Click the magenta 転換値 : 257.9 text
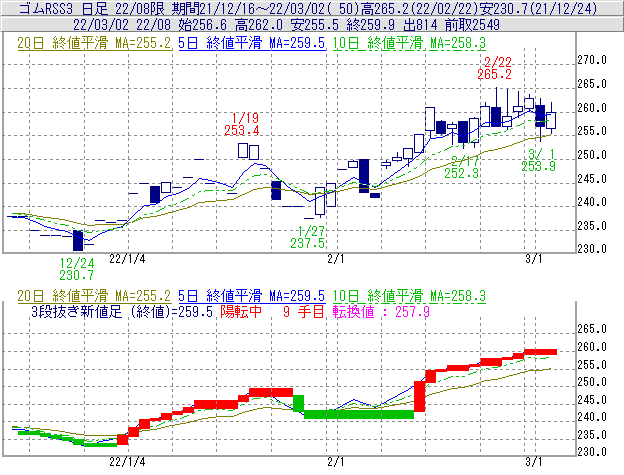This screenshot has width=624, height=475. [381, 311]
